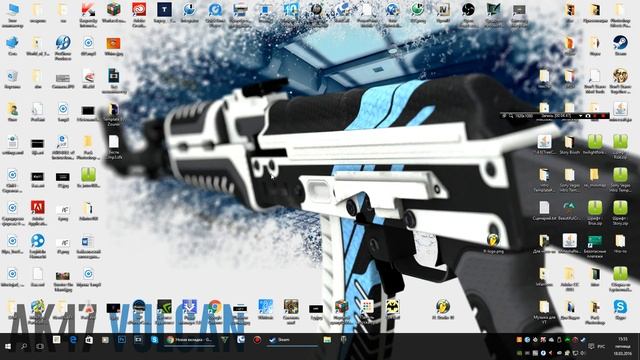Open the red Adobe Application icon
The width and height of the screenshot is (640, 360).
pyautogui.click(x=38, y=207)
